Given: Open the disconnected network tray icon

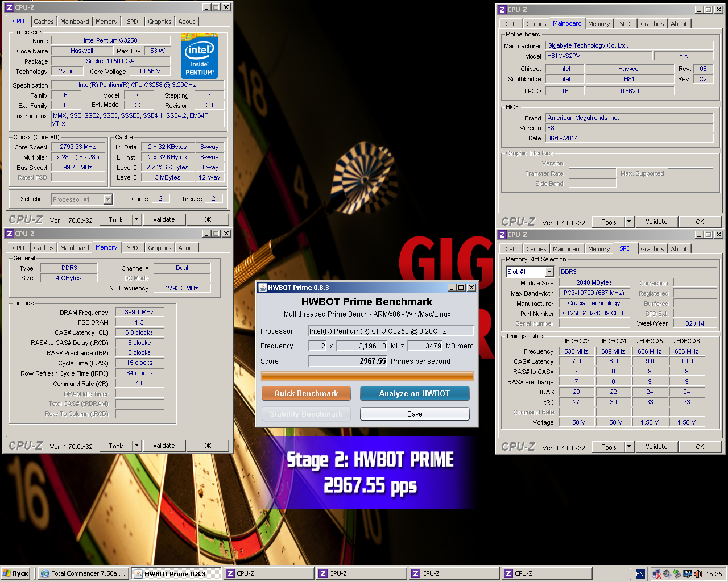Looking at the screenshot, I should pyautogui.click(x=657, y=574).
